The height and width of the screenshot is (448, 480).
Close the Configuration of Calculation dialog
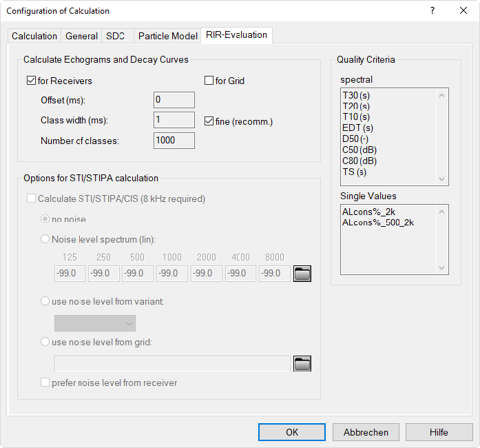(463, 11)
